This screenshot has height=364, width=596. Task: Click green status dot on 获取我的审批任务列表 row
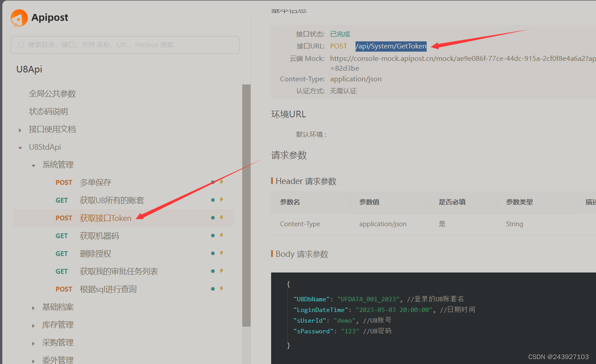[x=213, y=271]
